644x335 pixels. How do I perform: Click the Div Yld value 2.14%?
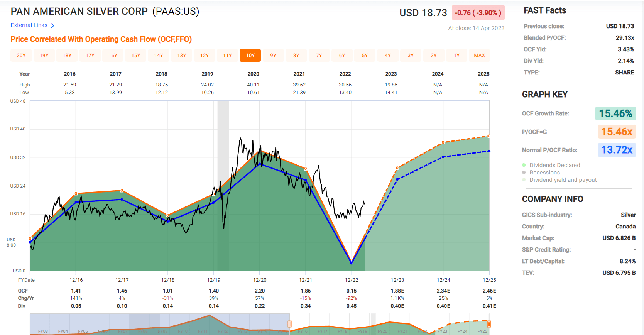tap(626, 61)
